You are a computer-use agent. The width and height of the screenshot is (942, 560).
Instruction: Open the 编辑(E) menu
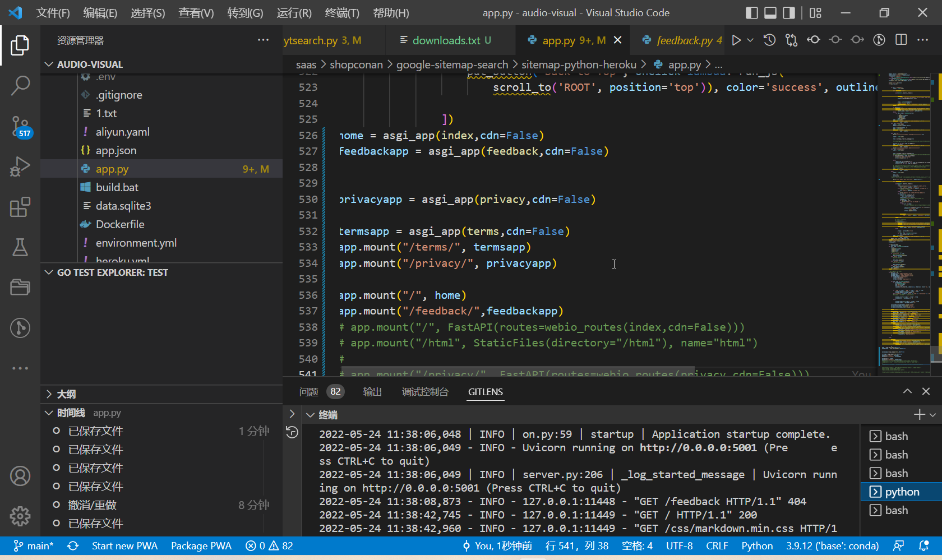100,13
